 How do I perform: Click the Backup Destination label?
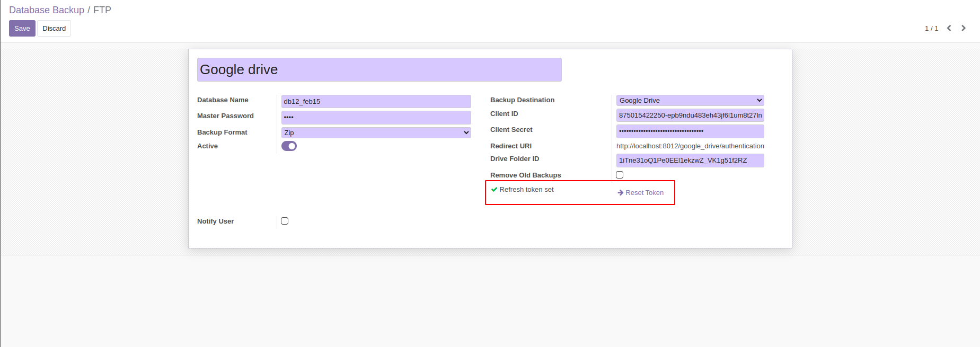522,100
